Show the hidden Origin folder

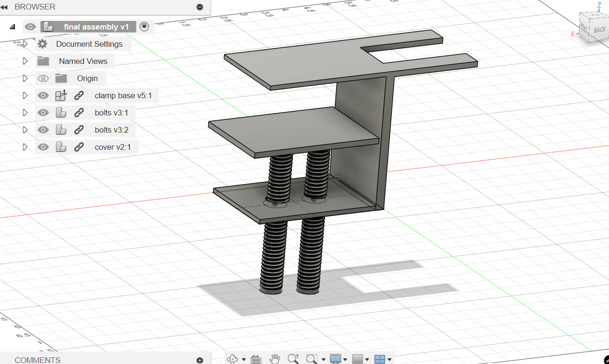click(x=43, y=78)
